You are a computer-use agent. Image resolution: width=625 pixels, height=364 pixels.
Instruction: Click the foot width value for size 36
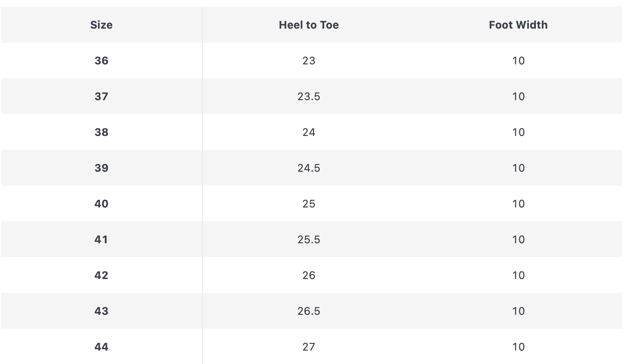pyautogui.click(x=518, y=60)
